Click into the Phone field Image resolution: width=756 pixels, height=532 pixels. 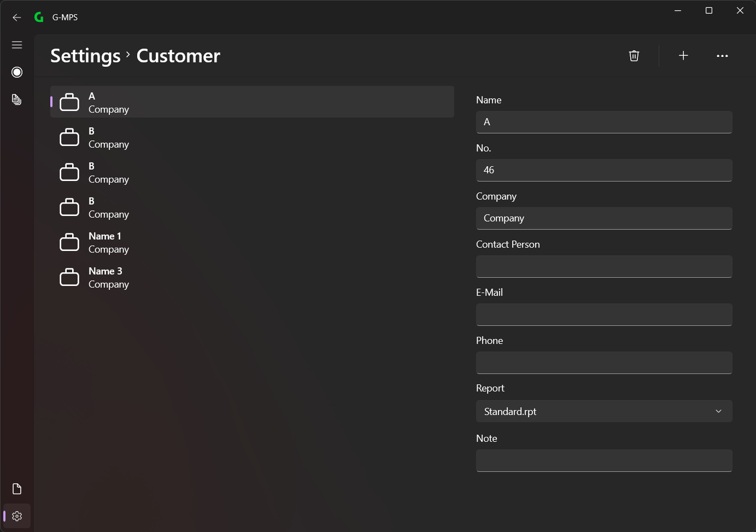(x=604, y=363)
